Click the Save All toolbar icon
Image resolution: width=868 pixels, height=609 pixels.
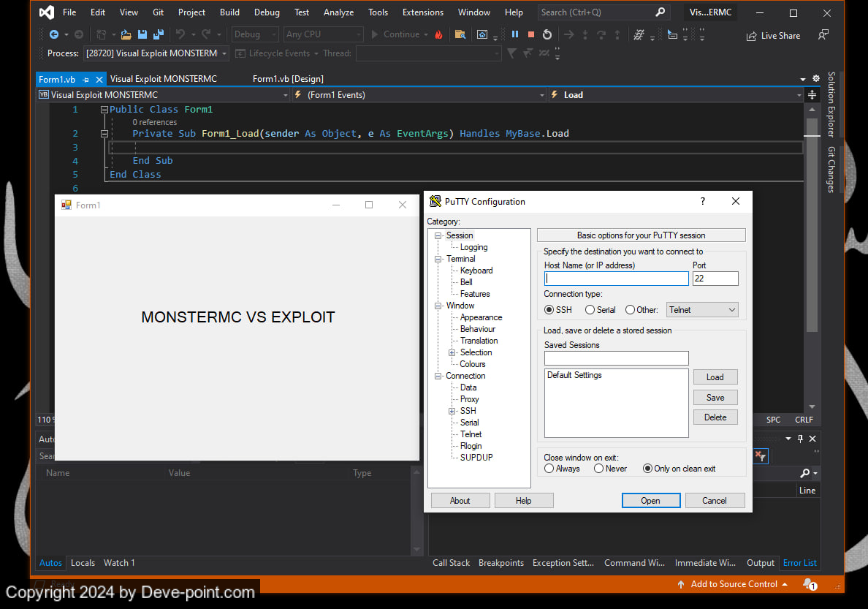click(x=157, y=34)
